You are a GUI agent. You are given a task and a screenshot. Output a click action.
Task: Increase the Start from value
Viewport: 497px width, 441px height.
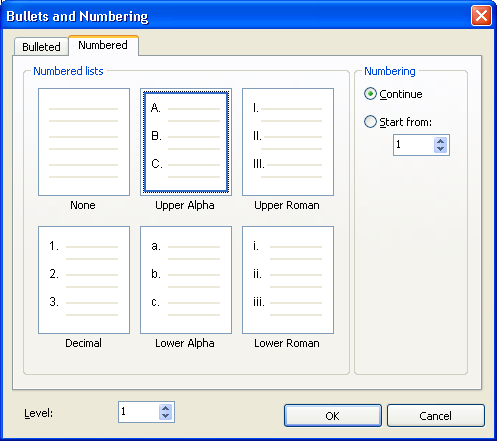click(440, 141)
